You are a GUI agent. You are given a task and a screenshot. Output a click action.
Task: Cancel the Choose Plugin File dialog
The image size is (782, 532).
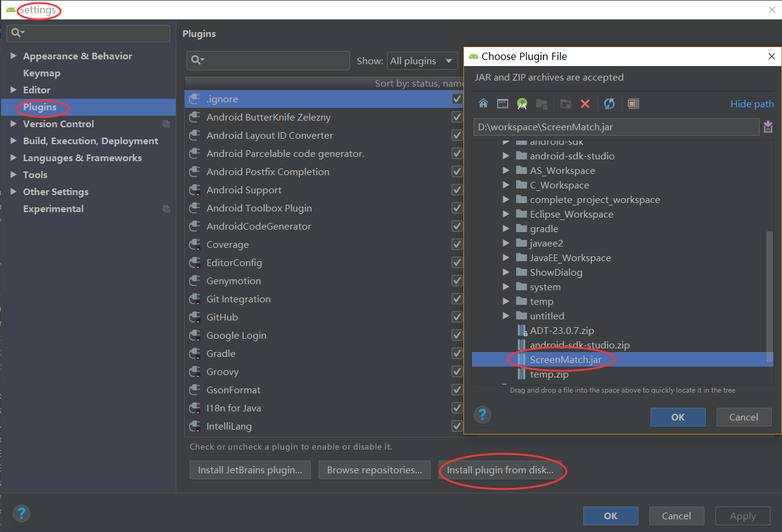(x=744, y=417)
